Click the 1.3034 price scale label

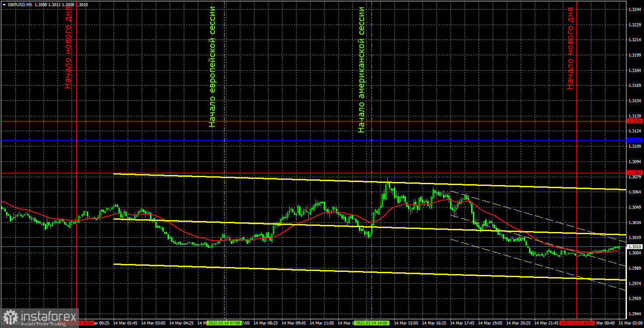634,223
